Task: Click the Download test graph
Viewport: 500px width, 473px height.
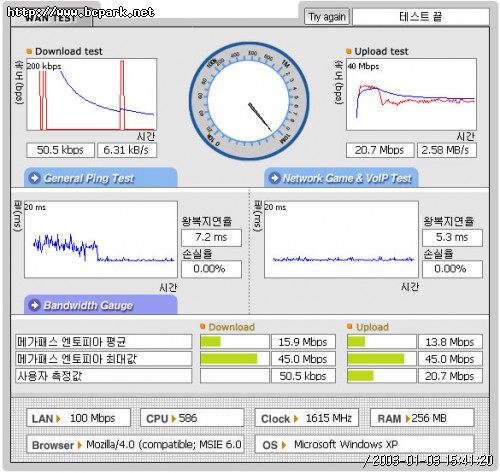Action: pyautogui.click(x=91, y=94)
